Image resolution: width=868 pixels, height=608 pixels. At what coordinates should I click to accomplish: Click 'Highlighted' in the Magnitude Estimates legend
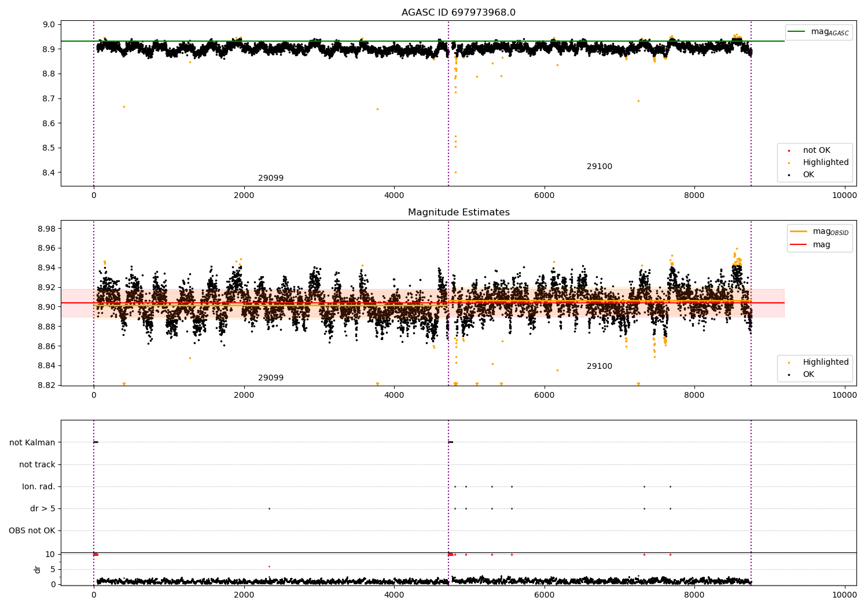(x=826, y=362)
